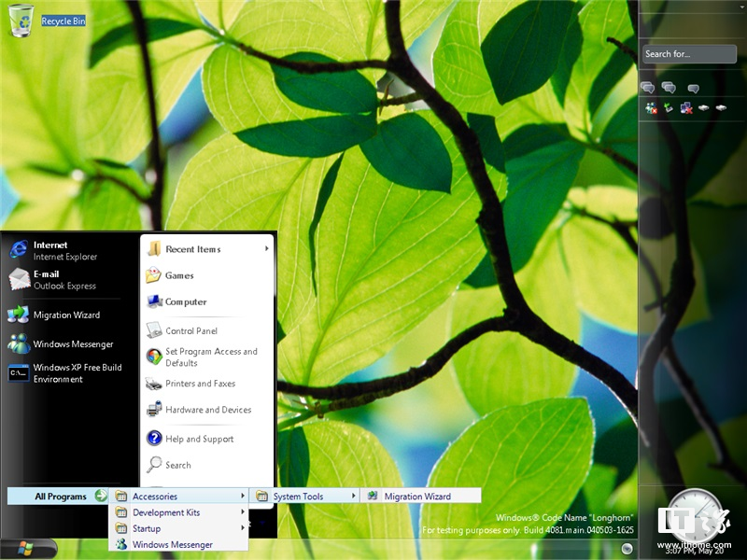The height and width of the screenshot is (560, 747).
Task: Expand the Startup program group
Action: pyautogui.click(x=179, y=528)
